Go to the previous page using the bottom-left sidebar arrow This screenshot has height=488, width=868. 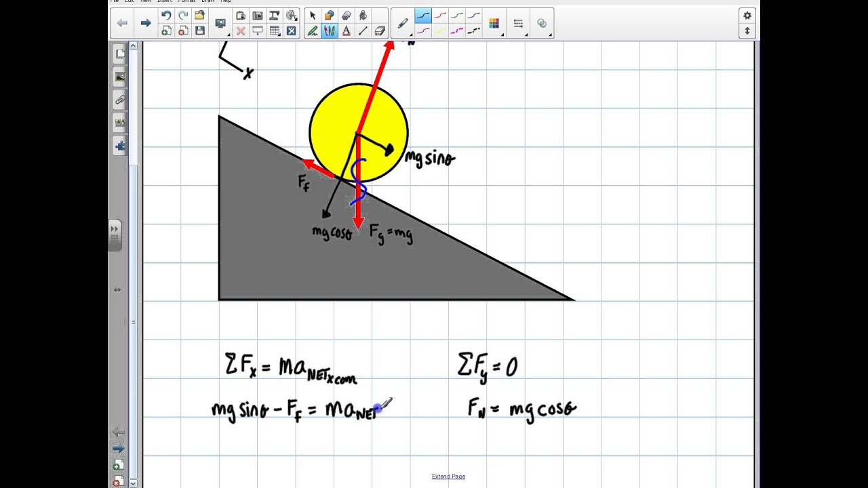click(x=118, y=432)
